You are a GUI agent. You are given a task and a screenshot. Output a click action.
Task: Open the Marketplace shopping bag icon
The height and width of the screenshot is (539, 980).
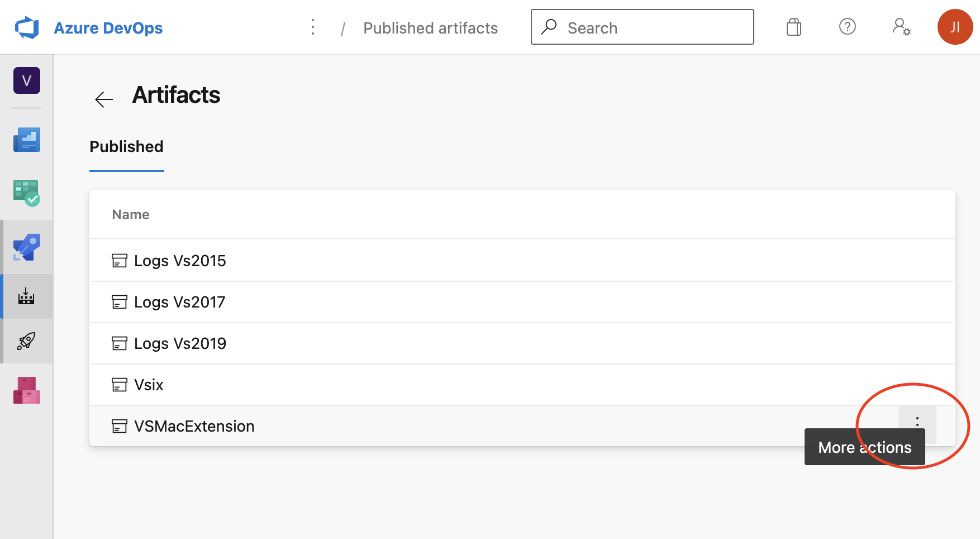tap(794, 27)
